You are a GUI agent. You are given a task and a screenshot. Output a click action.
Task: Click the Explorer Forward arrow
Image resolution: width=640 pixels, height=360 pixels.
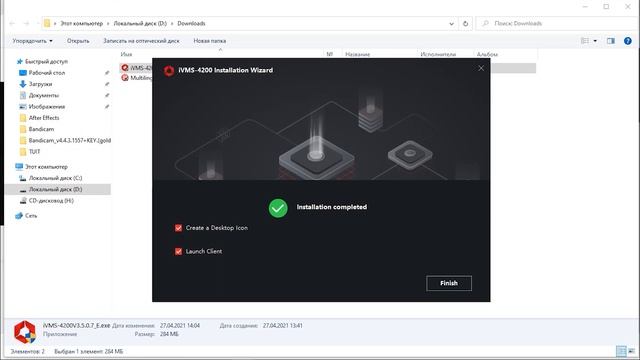point(27,24)
